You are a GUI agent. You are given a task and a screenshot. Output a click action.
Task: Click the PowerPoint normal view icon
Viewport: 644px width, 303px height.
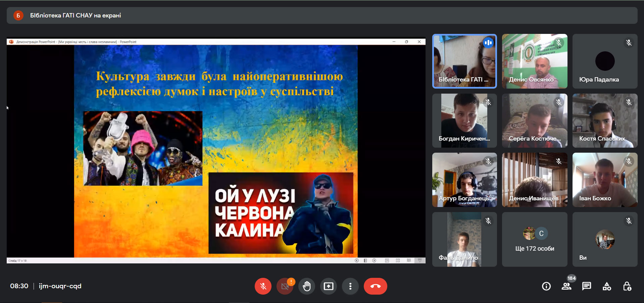point(387,260)
